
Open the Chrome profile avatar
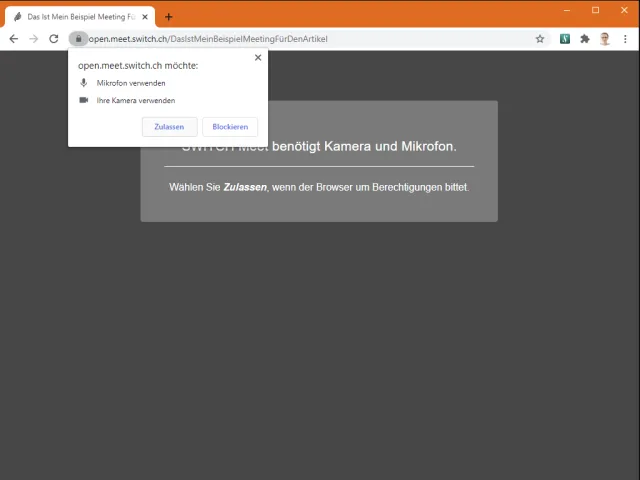click(605, 39)
